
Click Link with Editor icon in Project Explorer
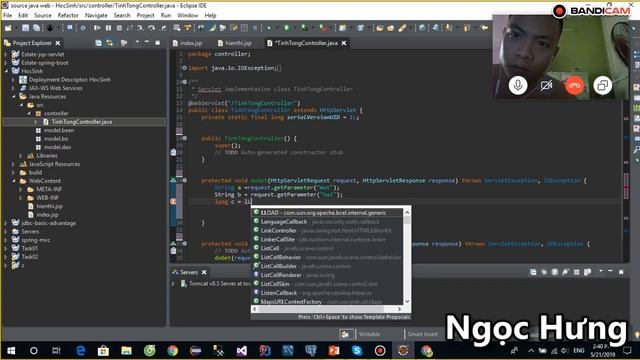pos(109,43)
